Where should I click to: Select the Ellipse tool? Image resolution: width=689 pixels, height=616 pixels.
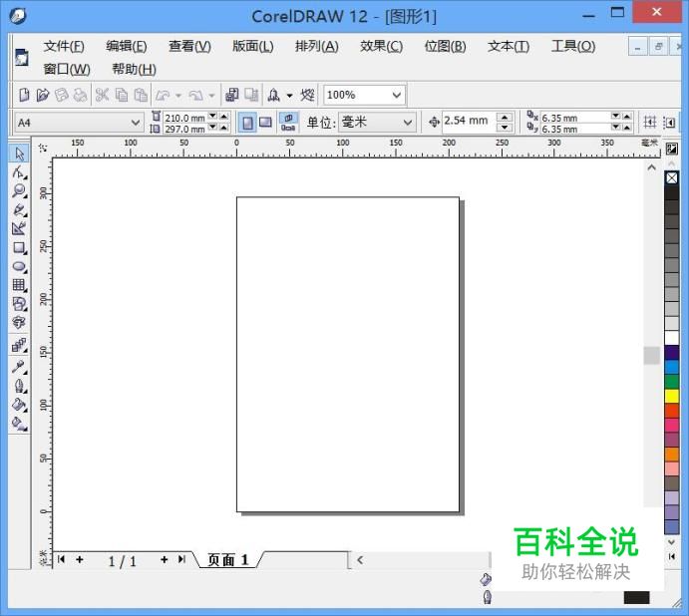tap(19, 267)
